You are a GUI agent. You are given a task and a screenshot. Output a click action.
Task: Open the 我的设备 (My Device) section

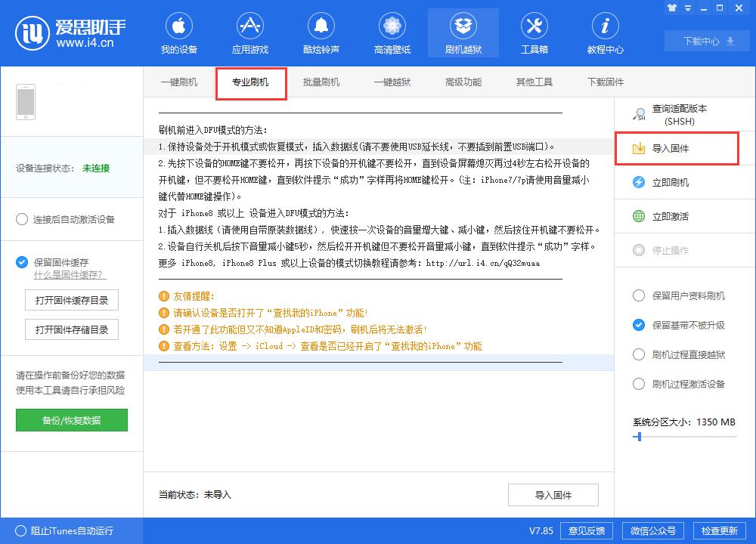pos(178,32)
